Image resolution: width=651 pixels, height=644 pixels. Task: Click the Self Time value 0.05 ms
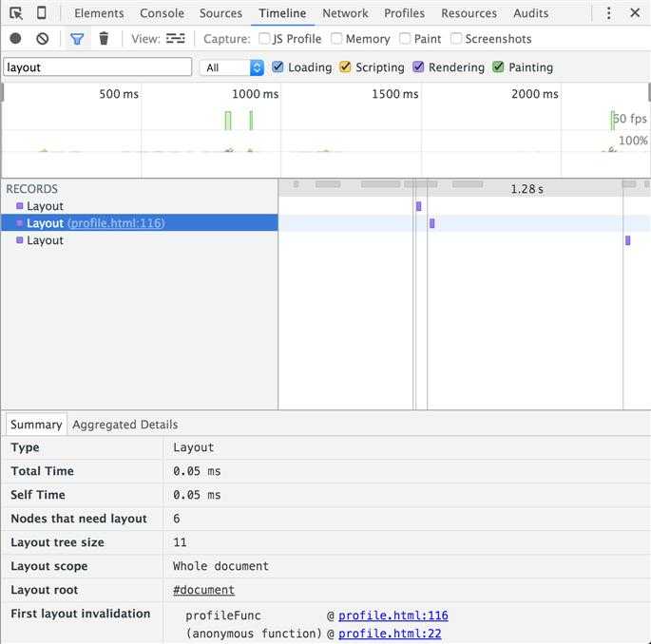pyautogui.click(x=197, y=495)
